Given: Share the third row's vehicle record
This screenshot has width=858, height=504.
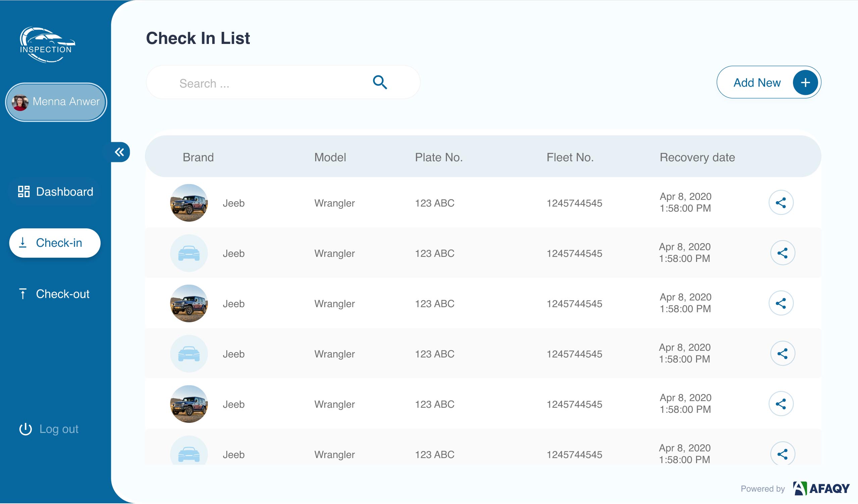Looking at the screenshot, I should (782, 304).
